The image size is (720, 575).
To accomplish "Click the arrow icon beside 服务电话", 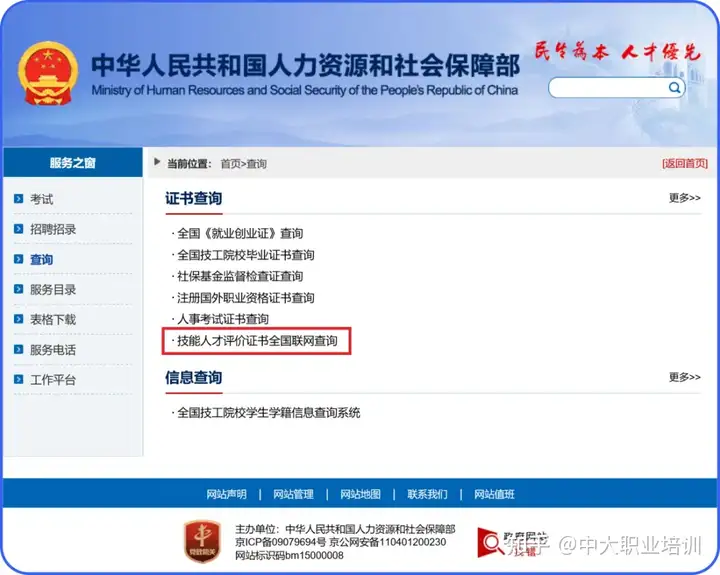I will click(x=18, y=350).
